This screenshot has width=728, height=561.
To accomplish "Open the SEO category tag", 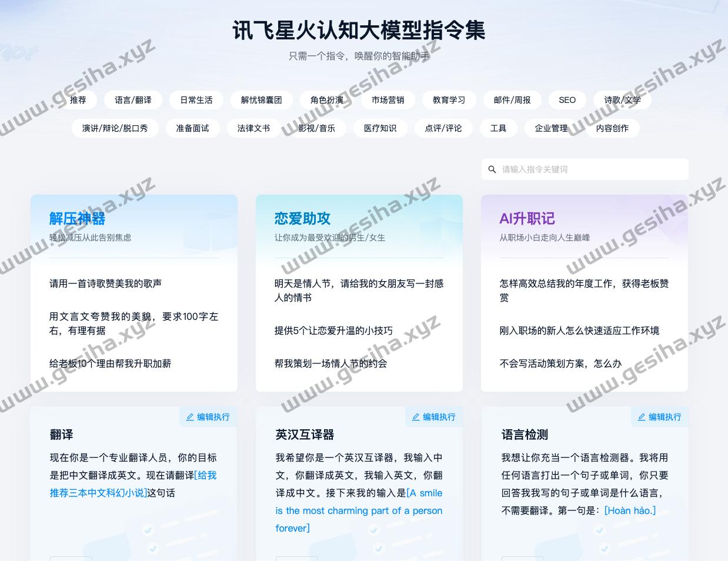I will (x=567, y=100).
